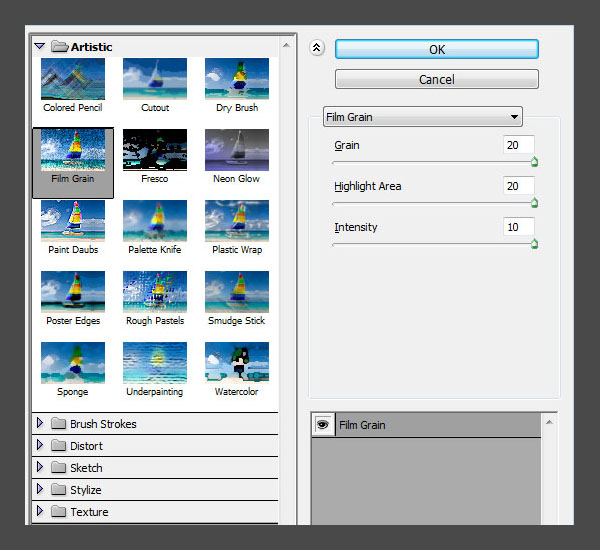
Task: Select the Poster Edges filter thumbnail
Action: (73, 292)
